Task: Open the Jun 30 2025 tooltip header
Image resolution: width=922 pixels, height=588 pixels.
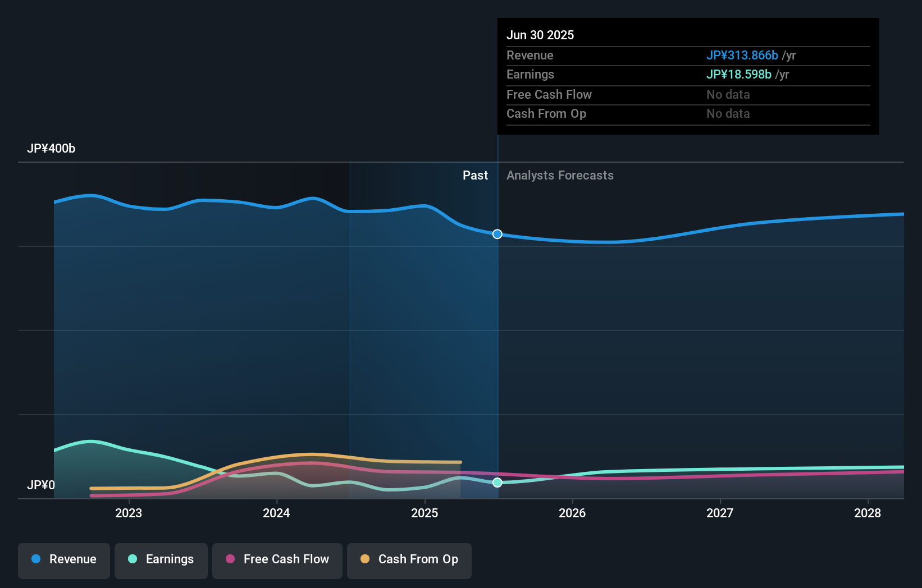Action: pos(541,35)
